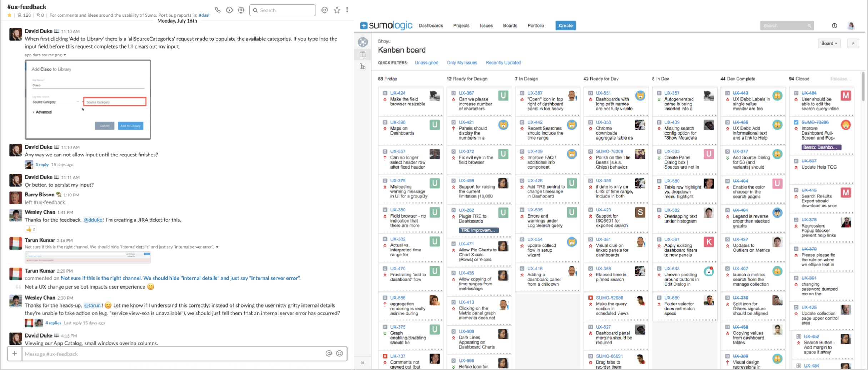Click the project wheel icon in Jira sidebar
The height and width of the screenshot is (370, 868).
[x=363, y=42]
